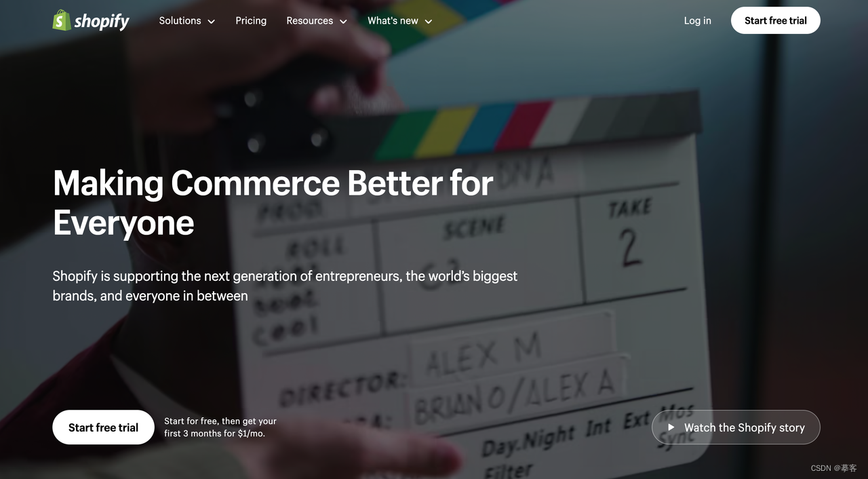Click Start free trial below the headline
The height and width of the screenshot is (479, 868).
point(103,427)
